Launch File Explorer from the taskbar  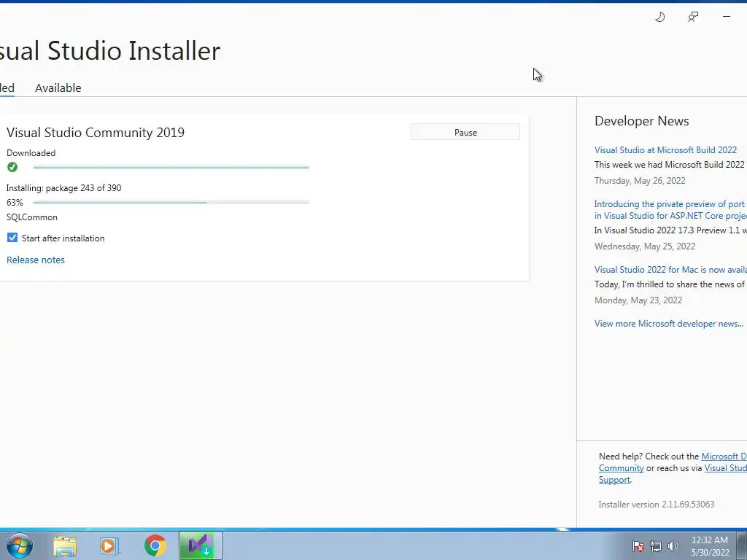[65, 546]
